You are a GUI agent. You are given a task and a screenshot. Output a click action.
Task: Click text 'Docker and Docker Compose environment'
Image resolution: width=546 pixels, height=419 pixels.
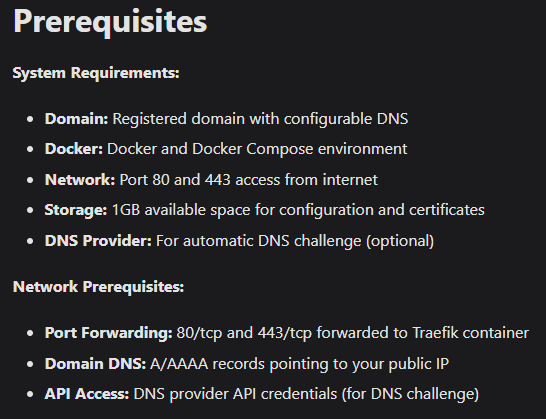pyautogui.click(x=257, y=149)
